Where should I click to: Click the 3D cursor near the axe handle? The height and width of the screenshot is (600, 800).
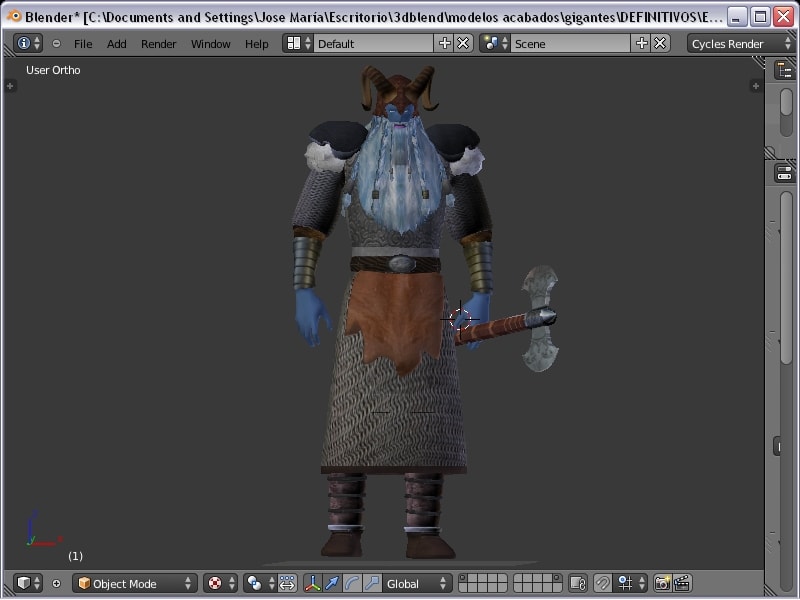click(x=460, y=319)
